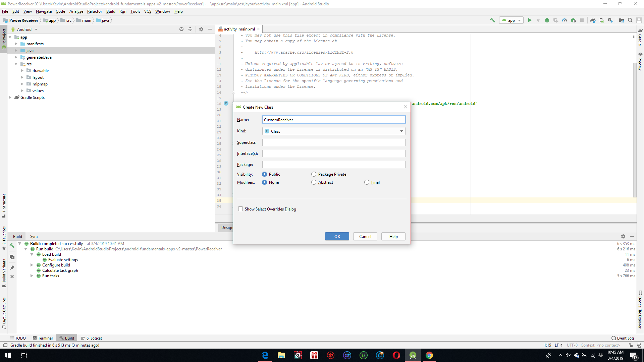This screenshot has width=644, height=362.
Task: Open Build panel settings gear
Action: pyautogui.click(x=623, y=236)
